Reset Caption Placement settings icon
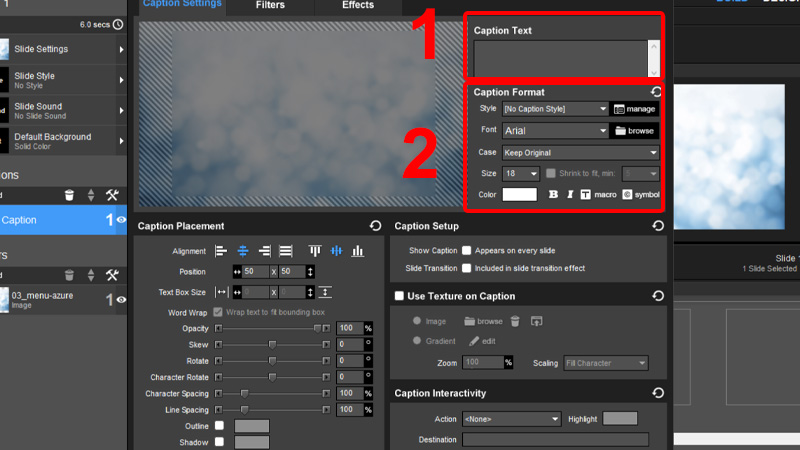The height and width of the screenshot is (450, 800). pyautogui.click(x=376, y=226)
